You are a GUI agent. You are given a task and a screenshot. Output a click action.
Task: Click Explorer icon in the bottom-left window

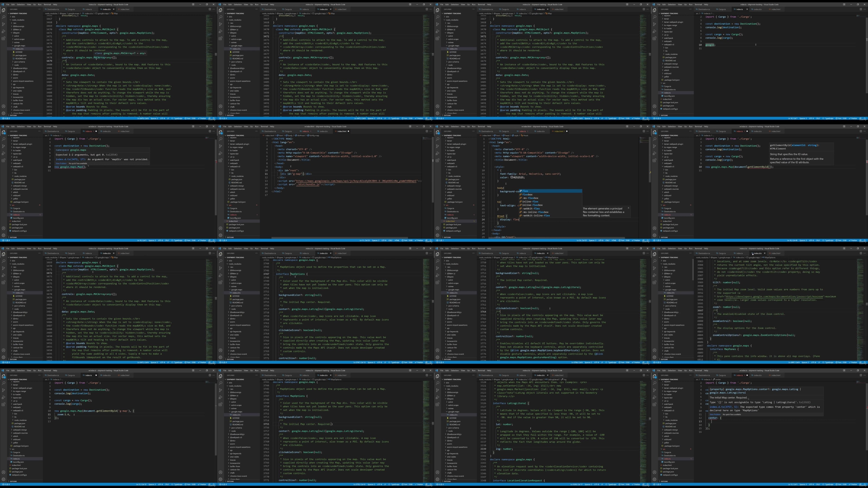click(3, 376)
